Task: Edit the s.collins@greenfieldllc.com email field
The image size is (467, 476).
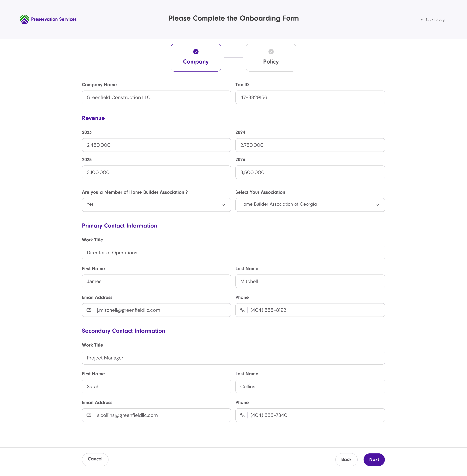Action: (x=156, y=415)
